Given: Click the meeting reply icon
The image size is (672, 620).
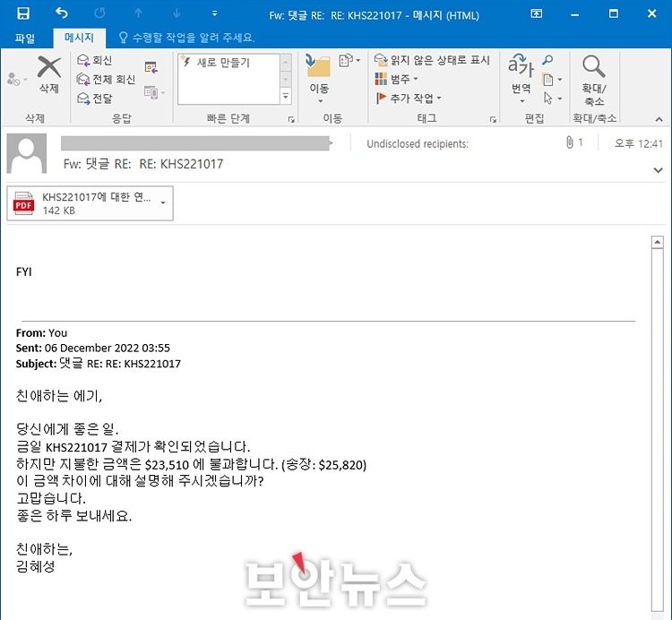Looking at the screenshot, I should 151,67.
